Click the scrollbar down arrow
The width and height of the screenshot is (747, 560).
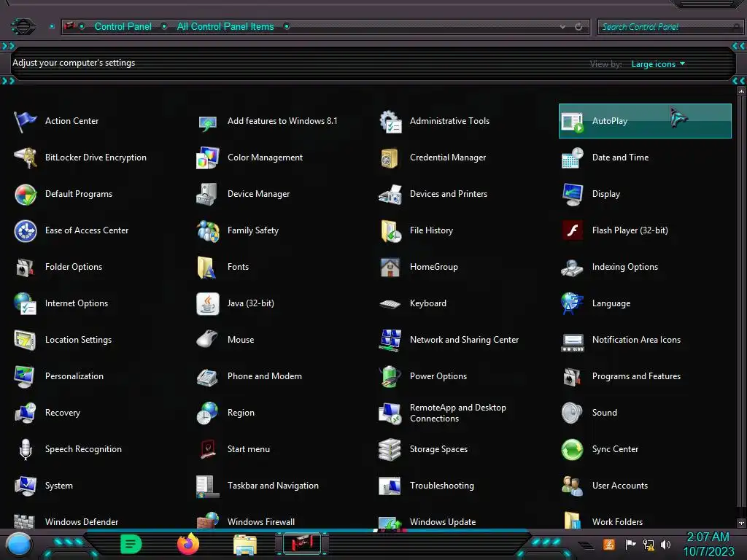(741, 523)
